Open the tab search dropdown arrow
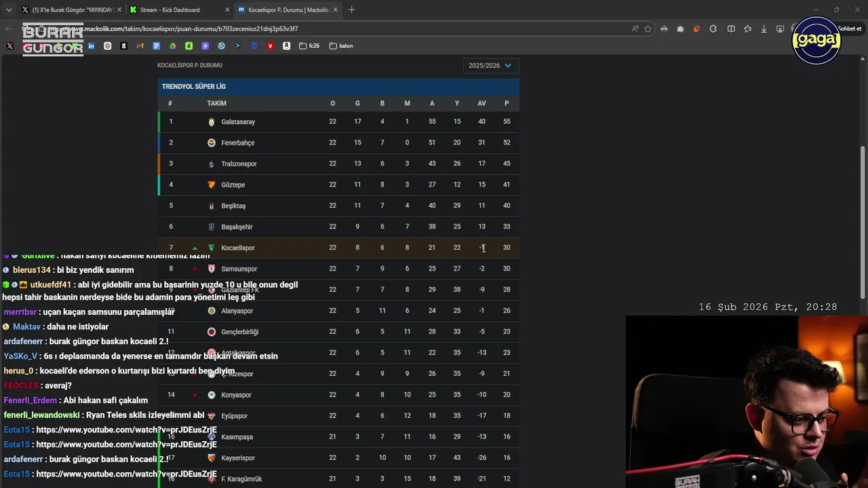Image resolution: width=868 pixels, height=488 pixels. (x=9, y=9)
